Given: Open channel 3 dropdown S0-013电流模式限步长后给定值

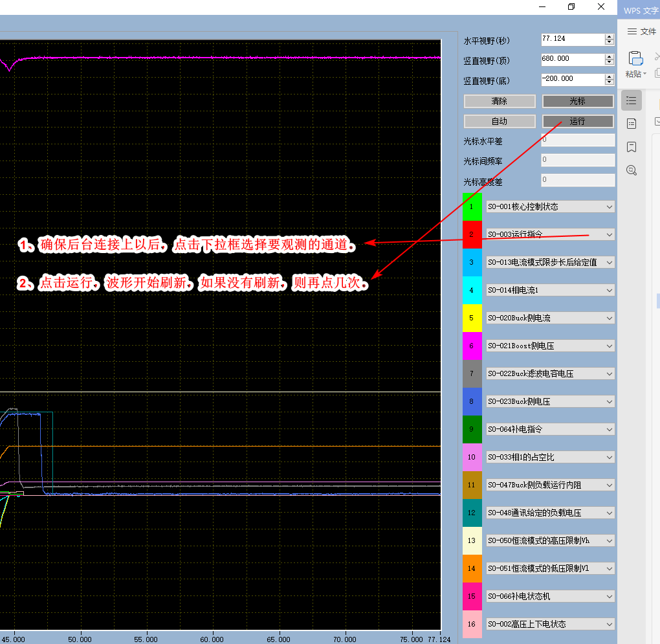Looking at the screenshot, I should (x=550, y=262).
